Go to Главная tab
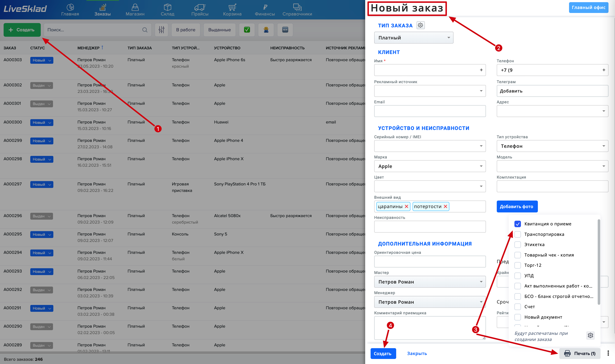615x364 pixels. 70,10
